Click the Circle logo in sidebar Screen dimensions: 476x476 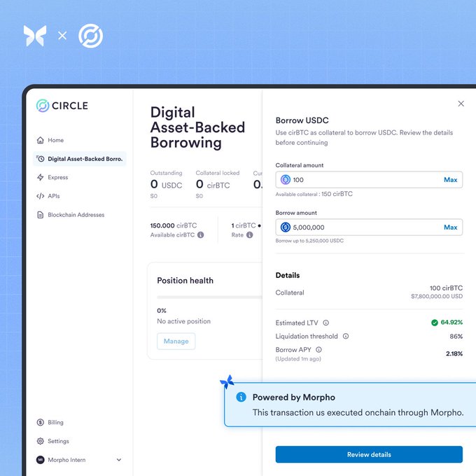(62, 106)
